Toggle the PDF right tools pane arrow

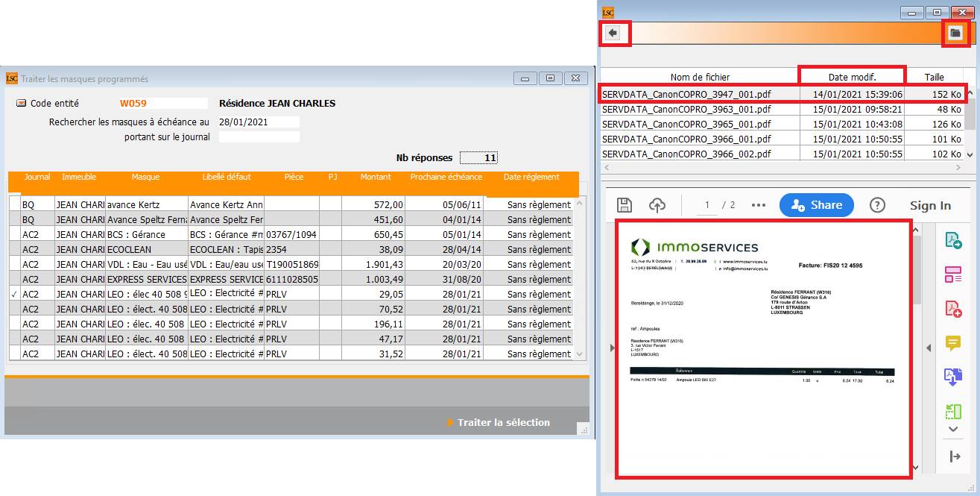pos(928,347)
